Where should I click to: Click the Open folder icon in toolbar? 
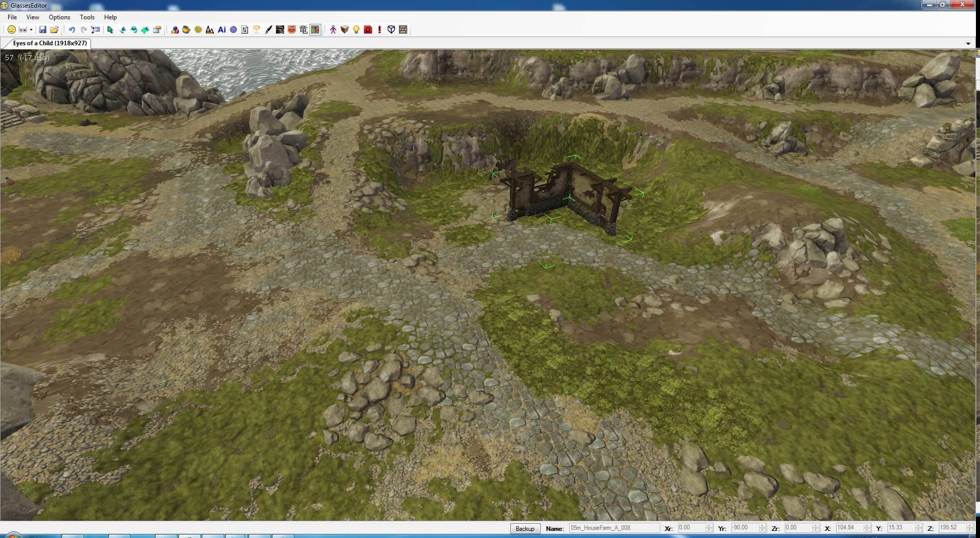click(x=54, y=30)
